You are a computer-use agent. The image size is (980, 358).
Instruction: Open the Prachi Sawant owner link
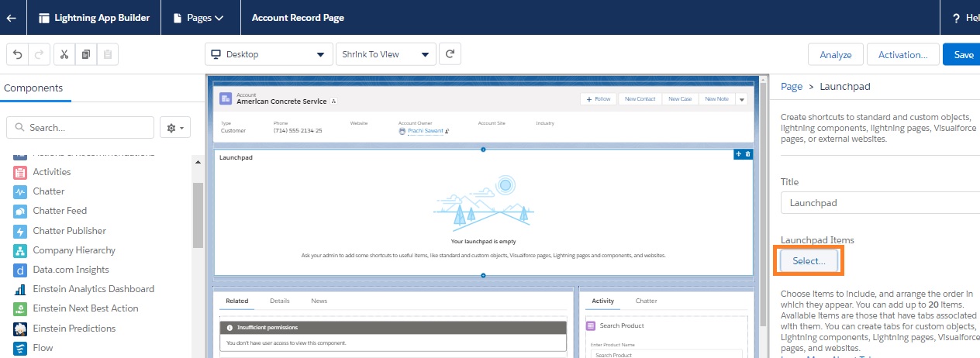click(x=426, y=131)
